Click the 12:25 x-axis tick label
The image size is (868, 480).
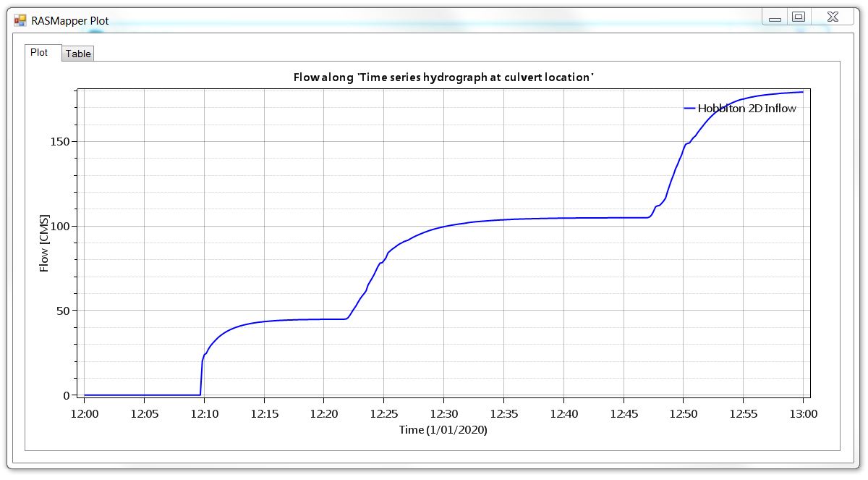click(383, 413)
